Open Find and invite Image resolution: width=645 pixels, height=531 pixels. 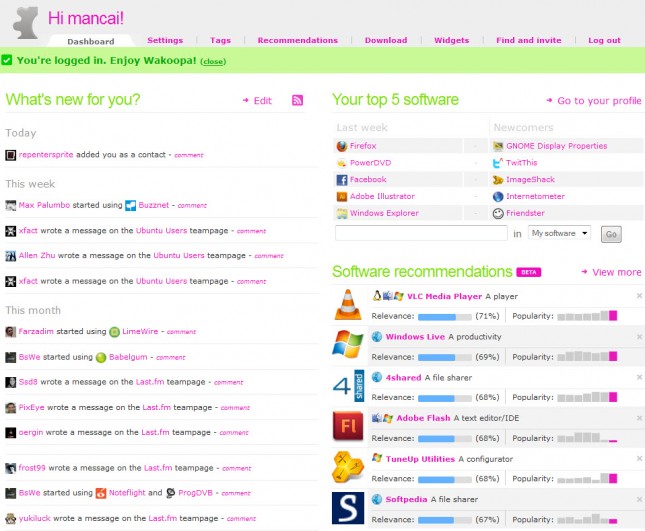pyautogui.click(x=529, y=40)
